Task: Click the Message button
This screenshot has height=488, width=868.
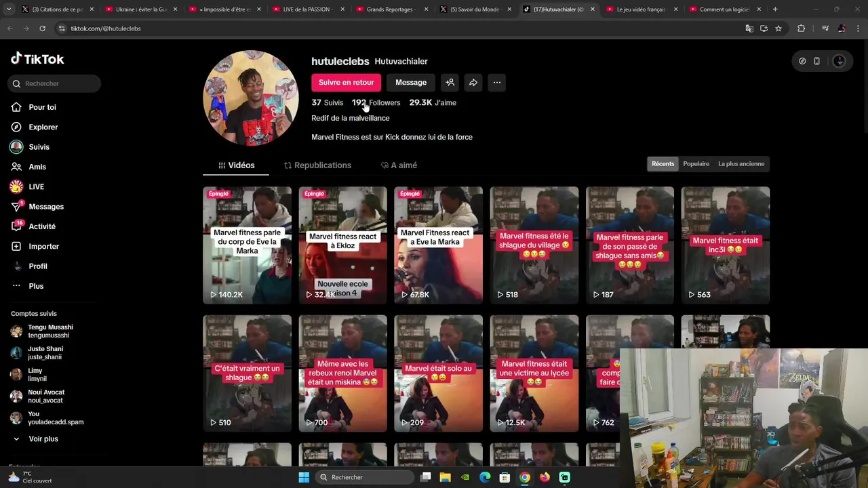Action: click(x=411, y=83)
